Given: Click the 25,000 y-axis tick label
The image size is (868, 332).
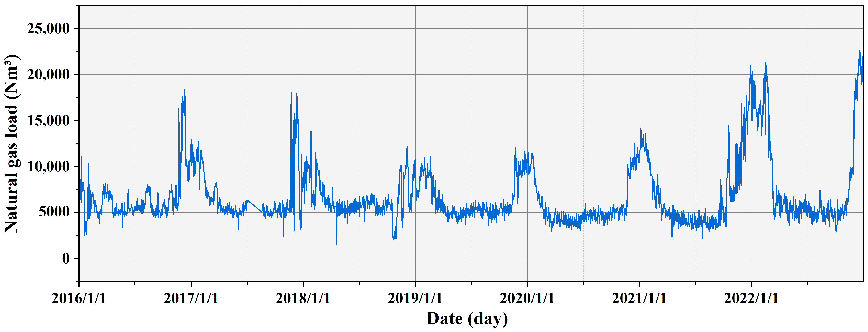Looking at the screenshot, I should 48,29.
